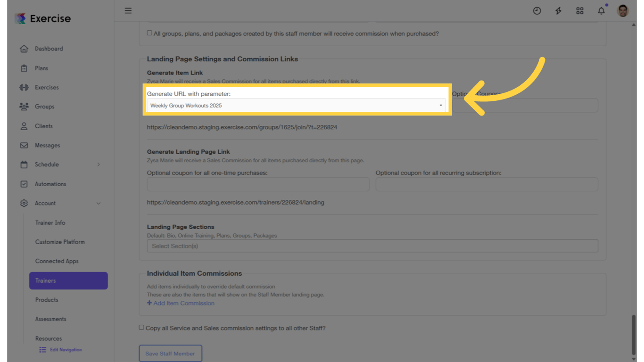Screen dimensions: 644x362
Task: Click the Save Staff Member button
Action: pos(170,353)
